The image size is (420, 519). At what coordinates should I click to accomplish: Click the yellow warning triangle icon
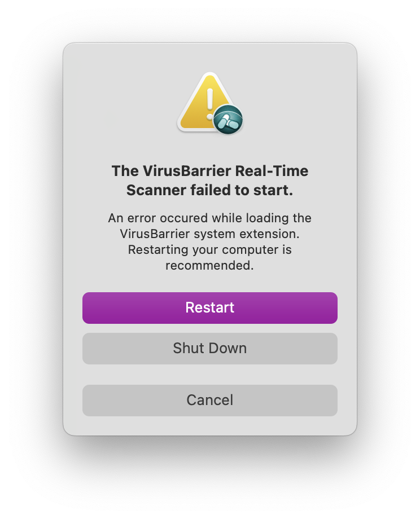pos(205,103)
